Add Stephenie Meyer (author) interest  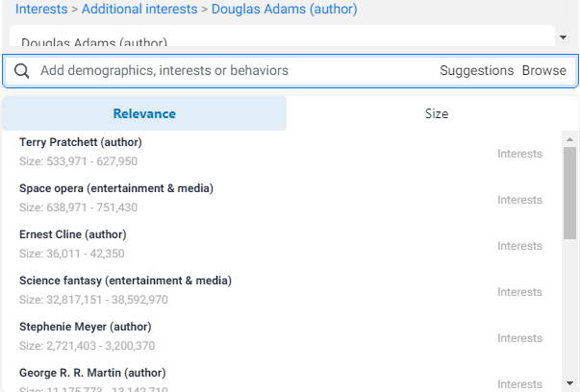point(85,327)
